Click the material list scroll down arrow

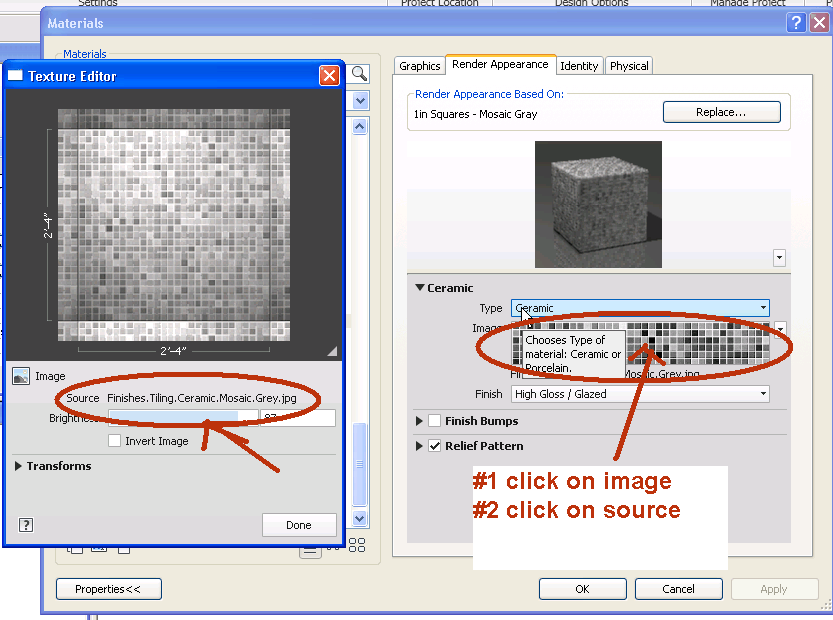[x=360, y=518]
